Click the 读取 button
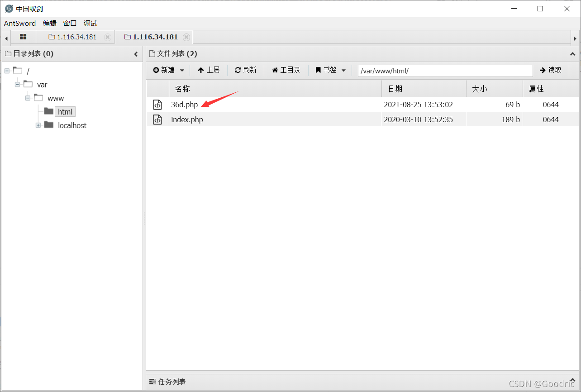581x392 pixels. [x=551, y=70]
